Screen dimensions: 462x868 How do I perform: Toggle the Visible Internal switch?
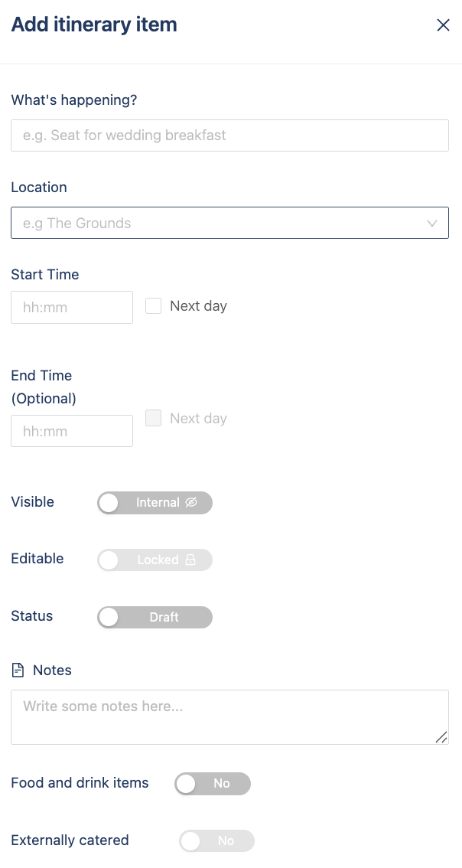pyautogui.click(x=155, y=503)
